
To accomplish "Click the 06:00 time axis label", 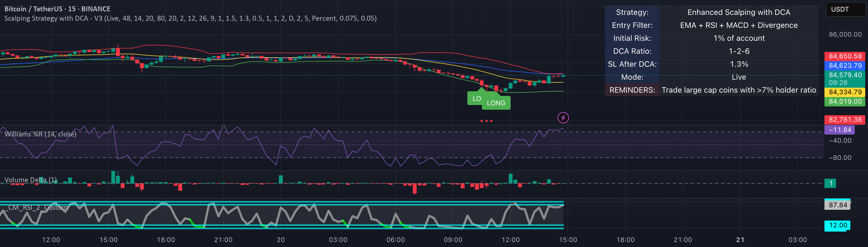I will pos(396,240).
